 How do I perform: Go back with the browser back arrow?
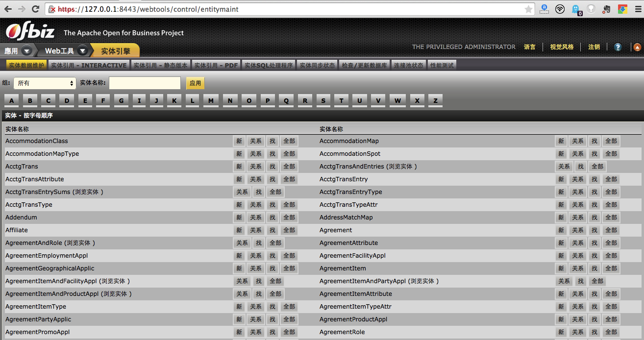(x=8, y=9)
